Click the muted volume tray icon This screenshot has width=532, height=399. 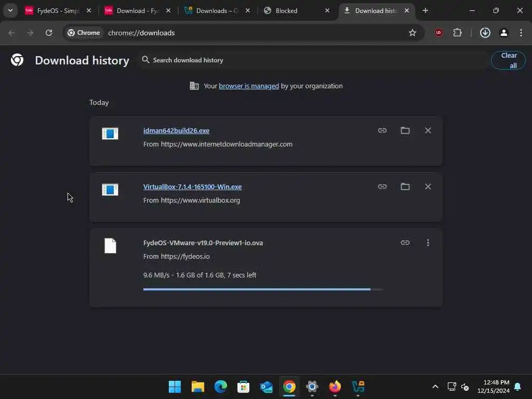(465, 387)
